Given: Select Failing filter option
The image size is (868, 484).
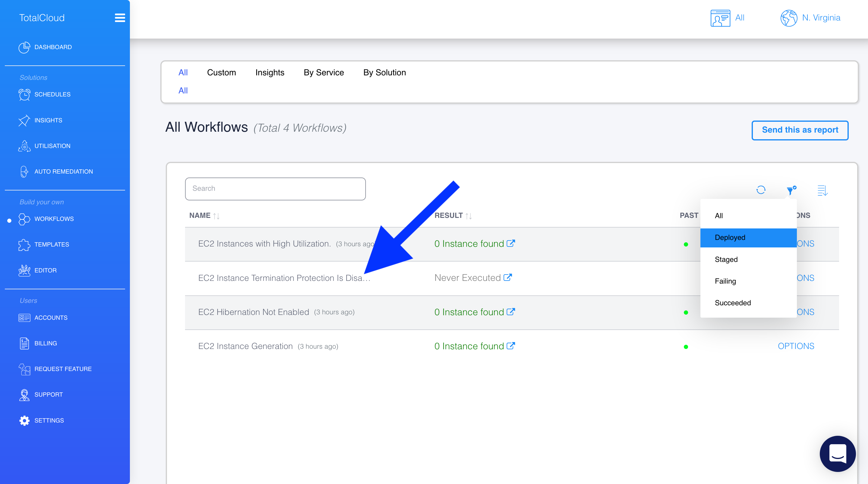Looking at the screenshot, I should click(748, 281).
